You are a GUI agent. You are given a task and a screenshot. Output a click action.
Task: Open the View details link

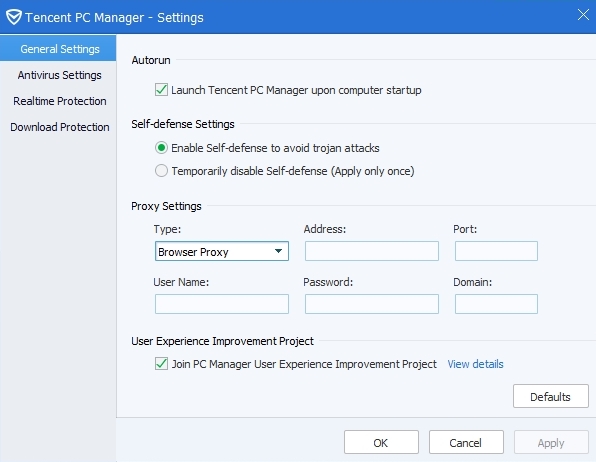(475, 364)
